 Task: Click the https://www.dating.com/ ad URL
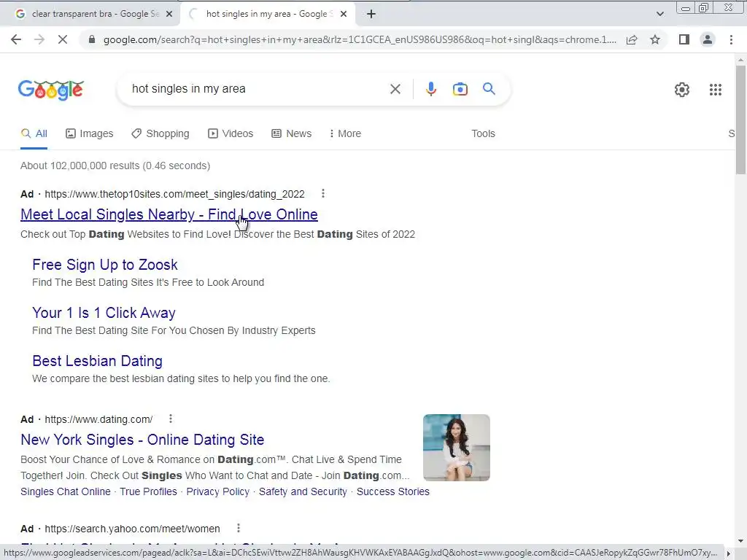click(98, 419)
